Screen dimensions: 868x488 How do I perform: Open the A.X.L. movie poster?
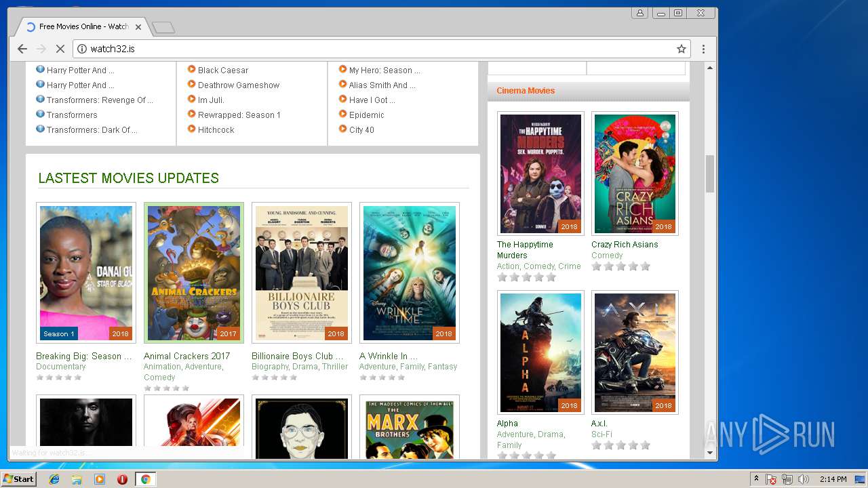(635, 352)
